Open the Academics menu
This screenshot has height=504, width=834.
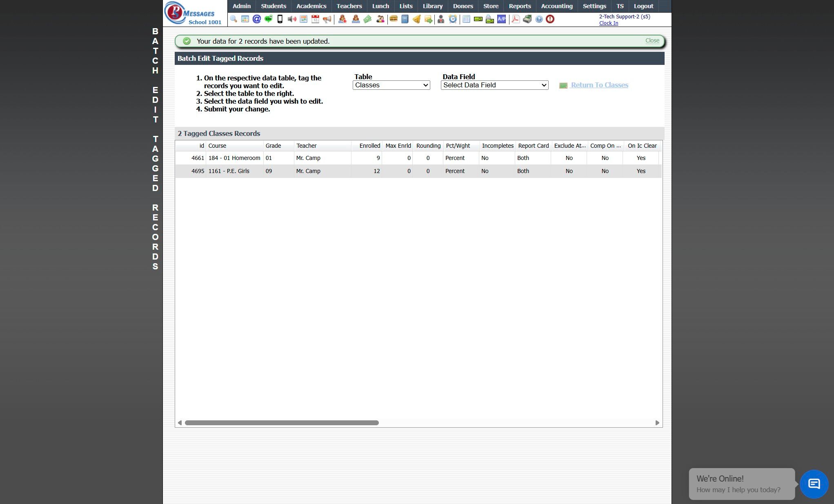[x=311, y=6]
